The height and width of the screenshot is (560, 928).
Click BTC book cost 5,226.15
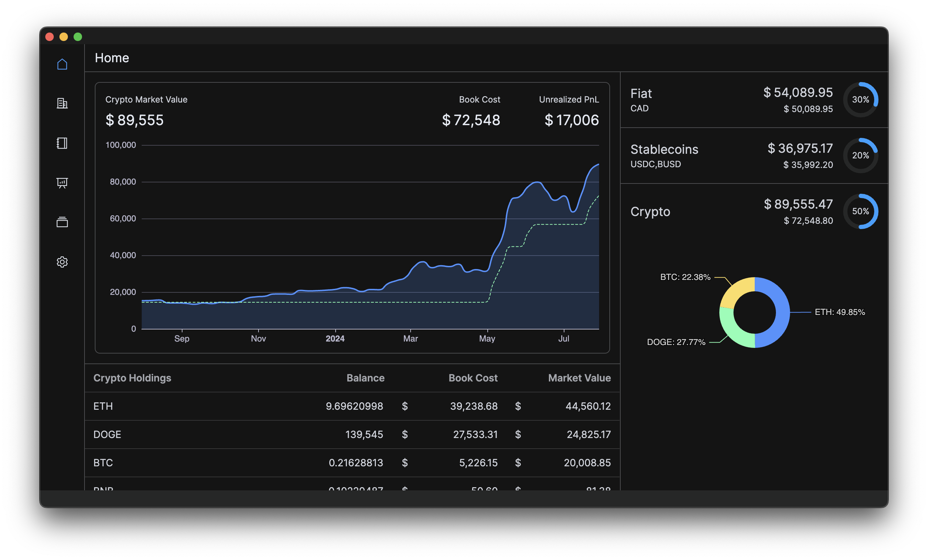[x=478, y=462]
